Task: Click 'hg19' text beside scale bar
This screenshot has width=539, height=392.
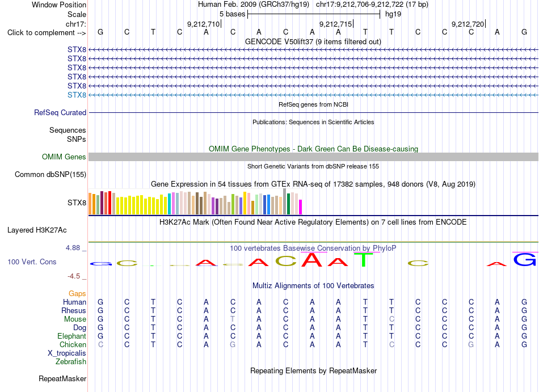Action: [x=393, y=14]
